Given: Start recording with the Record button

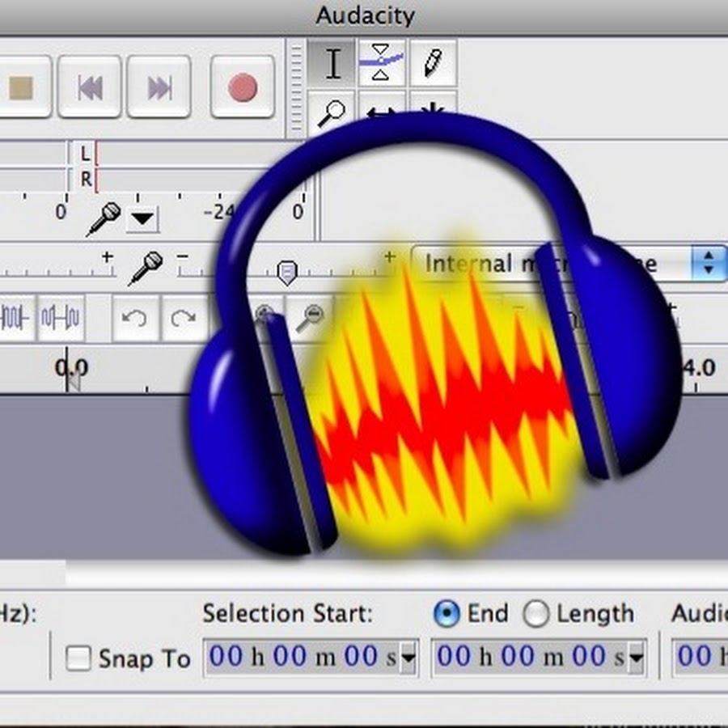Looking at the screenshot, I should click(242, 87).
